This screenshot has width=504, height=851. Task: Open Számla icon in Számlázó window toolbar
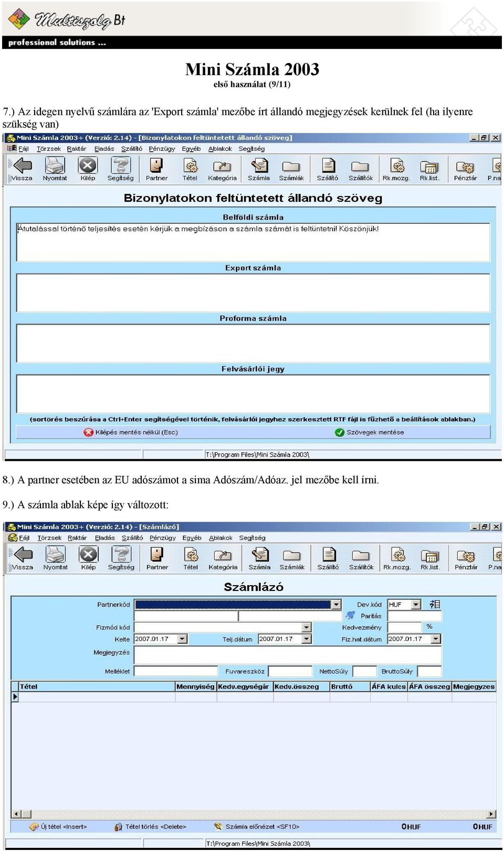pos(259,555)
